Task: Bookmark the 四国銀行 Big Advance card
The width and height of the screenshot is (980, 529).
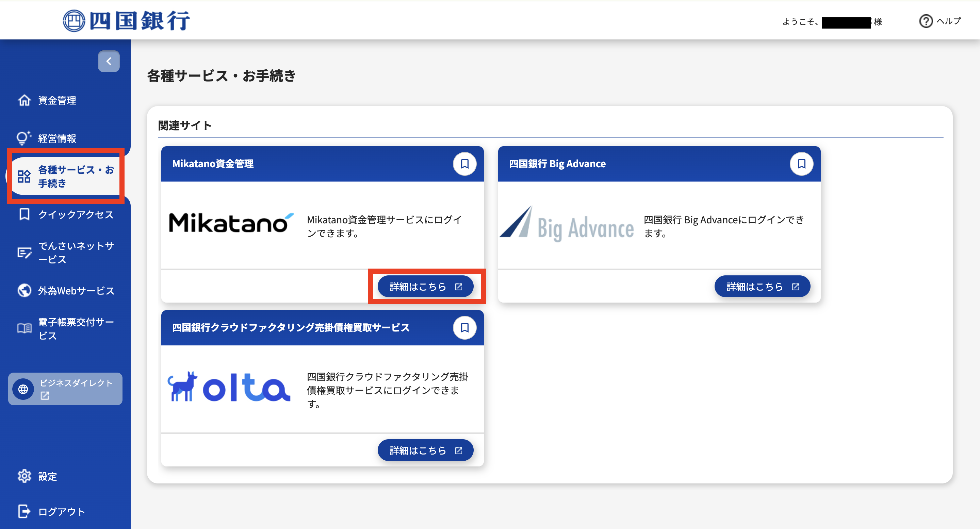Action: tap(802, 164)
